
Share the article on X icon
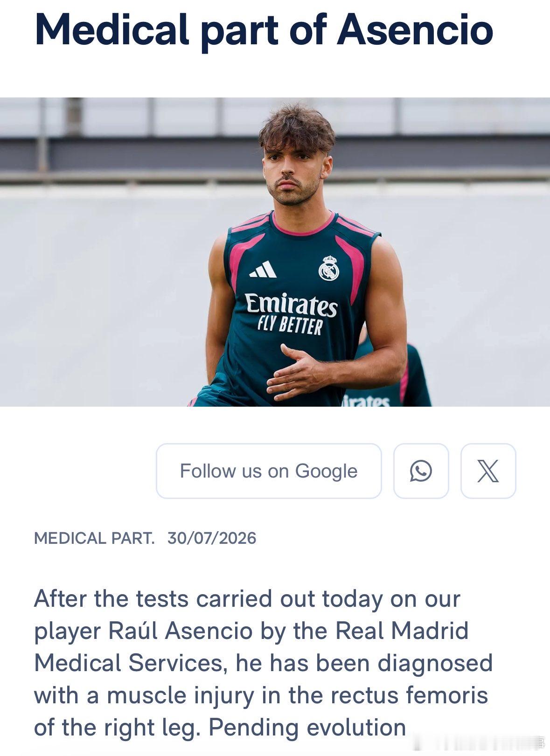tap(488, 471)
